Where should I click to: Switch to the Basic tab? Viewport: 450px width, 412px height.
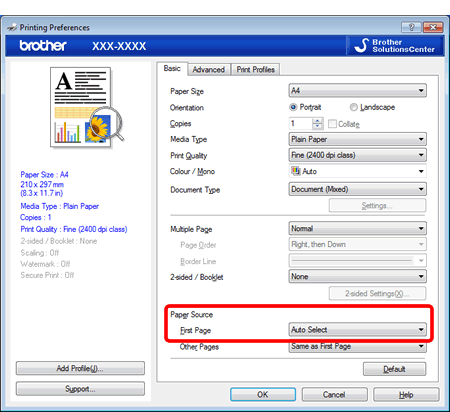pos(172,68)
